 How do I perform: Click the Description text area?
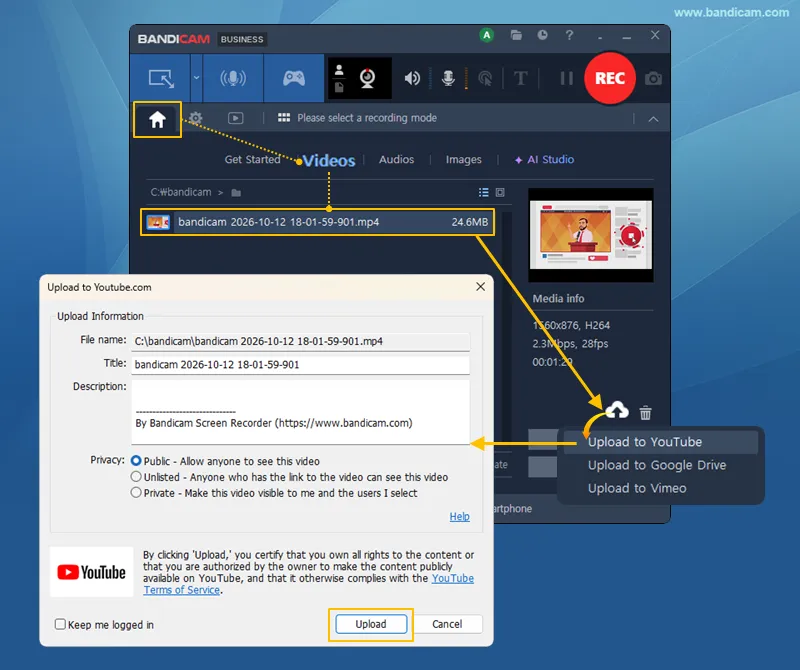click(x=301, y=412)
